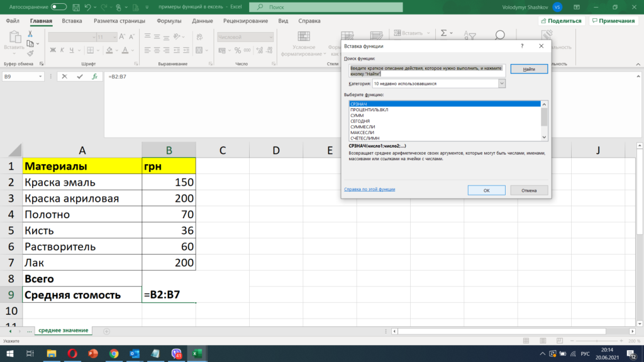Open PowerPoint from the taskbar
The width and height of the screenshot is (644, 362).
point(93,353)
